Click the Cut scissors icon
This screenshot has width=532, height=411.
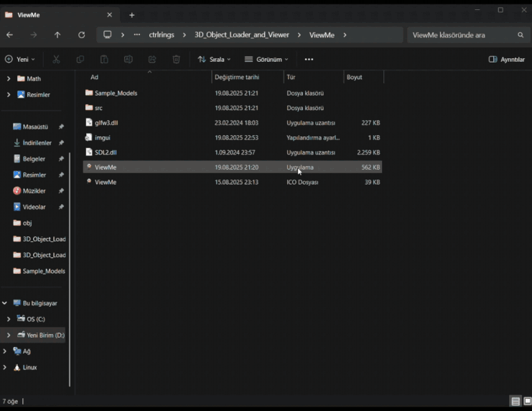tap(56, 60)
